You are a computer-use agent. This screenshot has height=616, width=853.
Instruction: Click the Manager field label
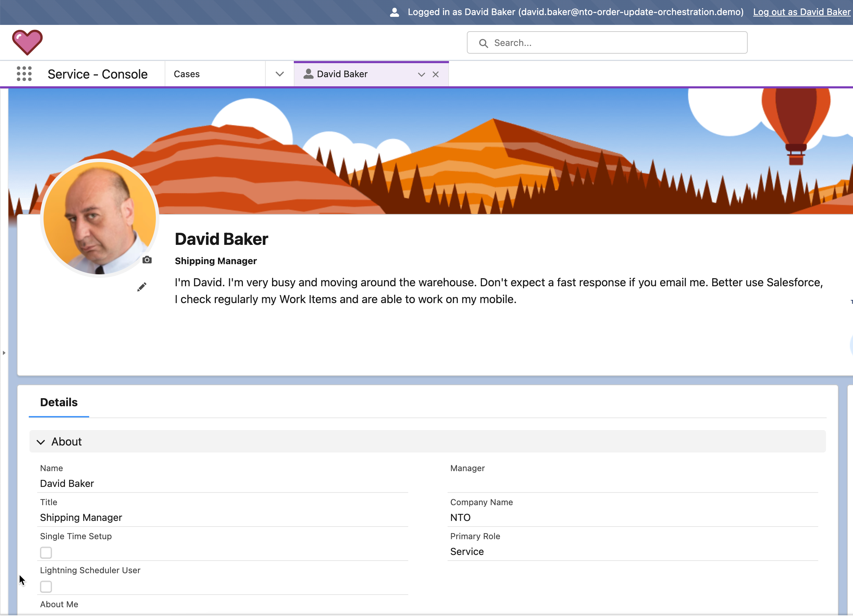pyautogui.click(x=467, y=468)
